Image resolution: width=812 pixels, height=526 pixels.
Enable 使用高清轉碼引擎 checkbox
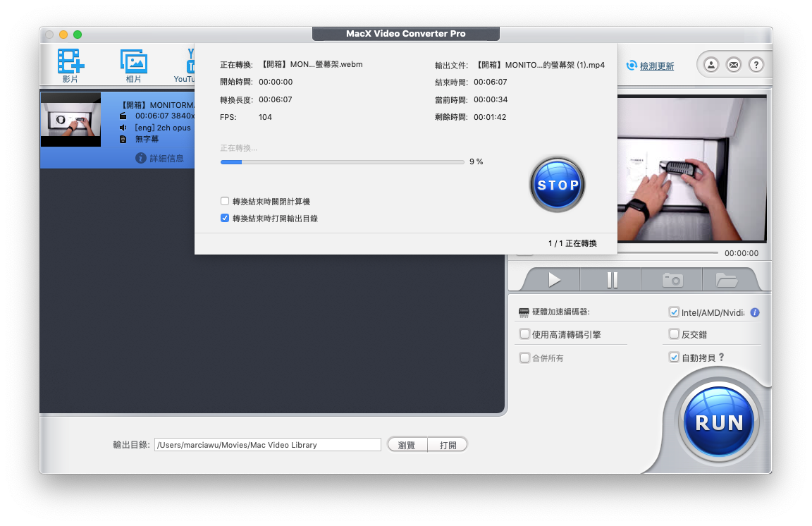pos(524,334)
